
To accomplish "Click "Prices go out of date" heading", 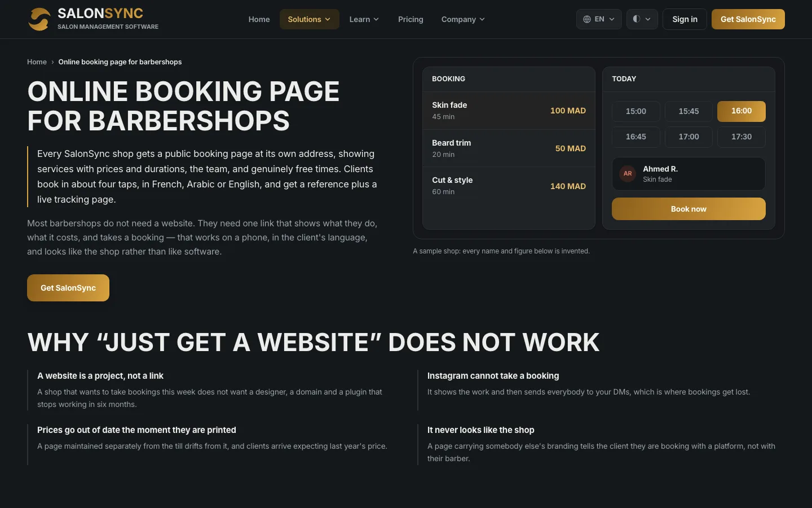I will click(136, 430).
